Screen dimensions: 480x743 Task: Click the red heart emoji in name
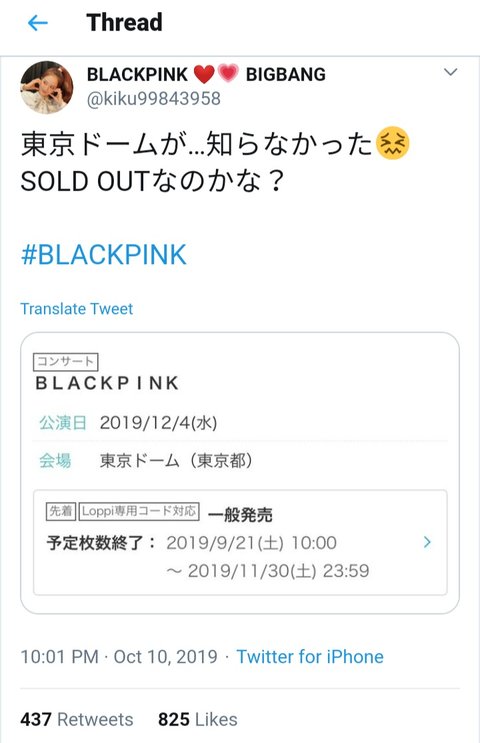pos(204,74)
